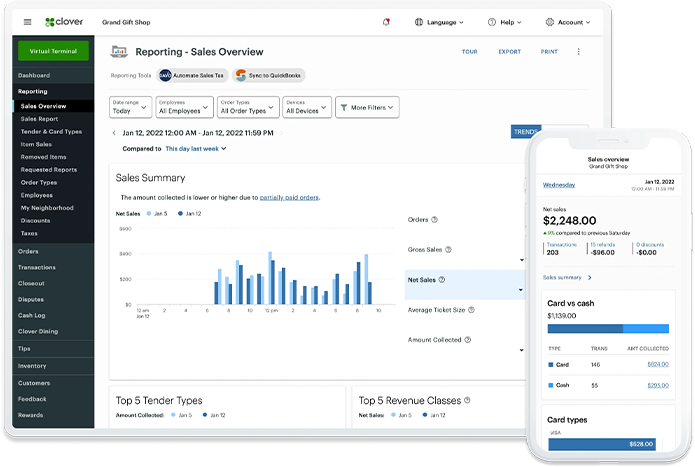Open the hamburger menu next to Clover logo

click(27, 21)
